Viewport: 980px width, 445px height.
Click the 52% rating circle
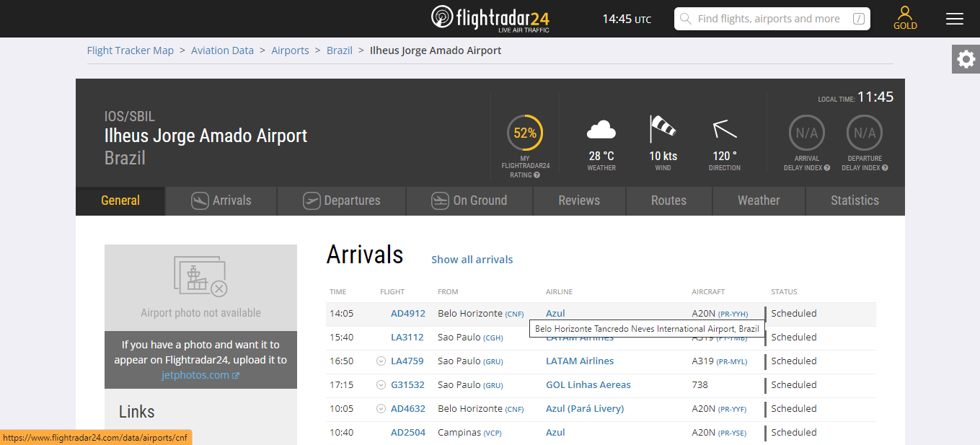[x=525, y=133]
